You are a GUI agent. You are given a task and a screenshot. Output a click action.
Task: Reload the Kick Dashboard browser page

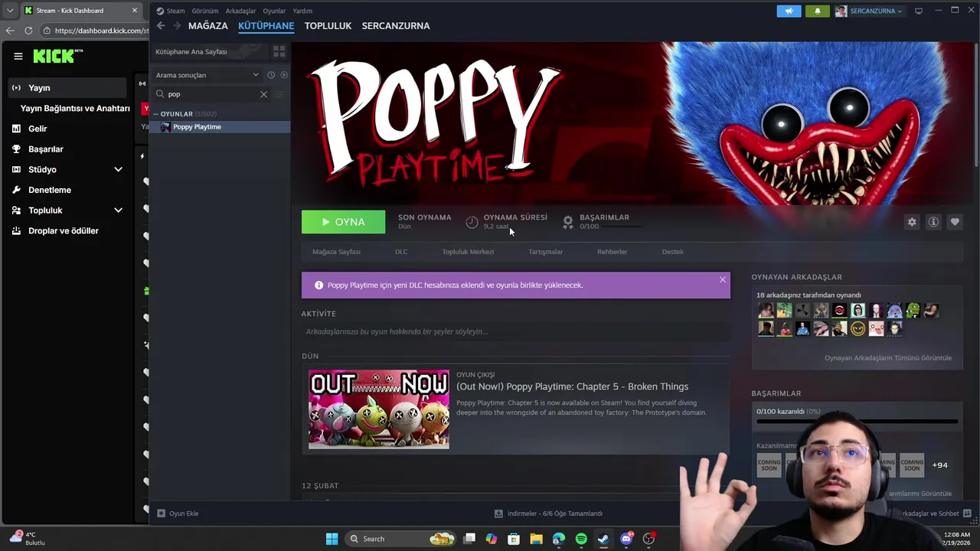28,31
